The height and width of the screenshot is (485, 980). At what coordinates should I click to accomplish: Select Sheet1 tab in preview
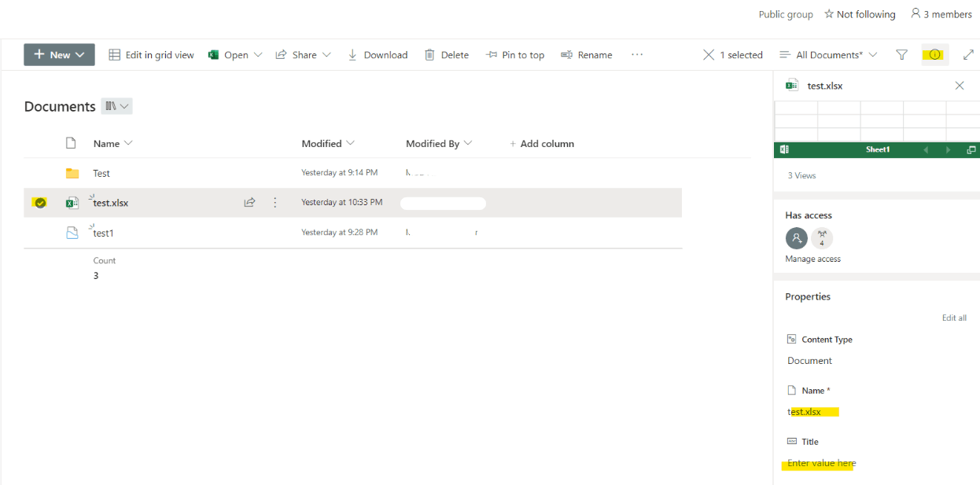(x=878, y=149)
